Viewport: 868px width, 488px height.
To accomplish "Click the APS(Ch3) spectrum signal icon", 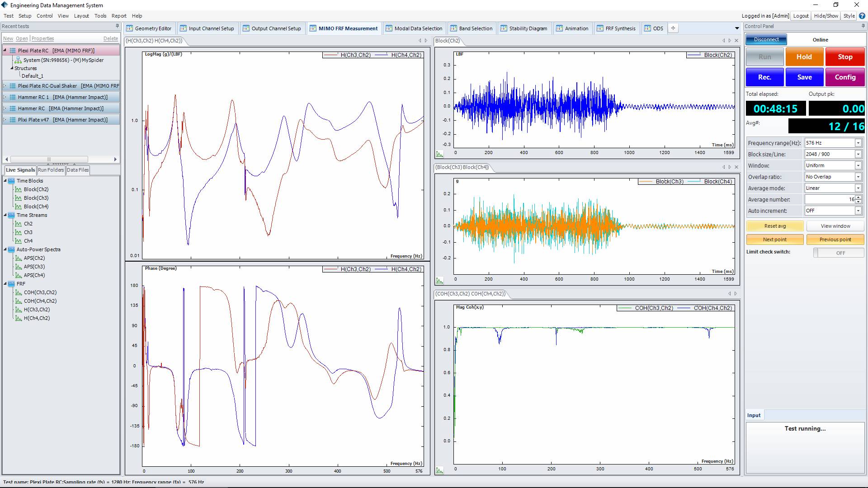I will 19,267.
